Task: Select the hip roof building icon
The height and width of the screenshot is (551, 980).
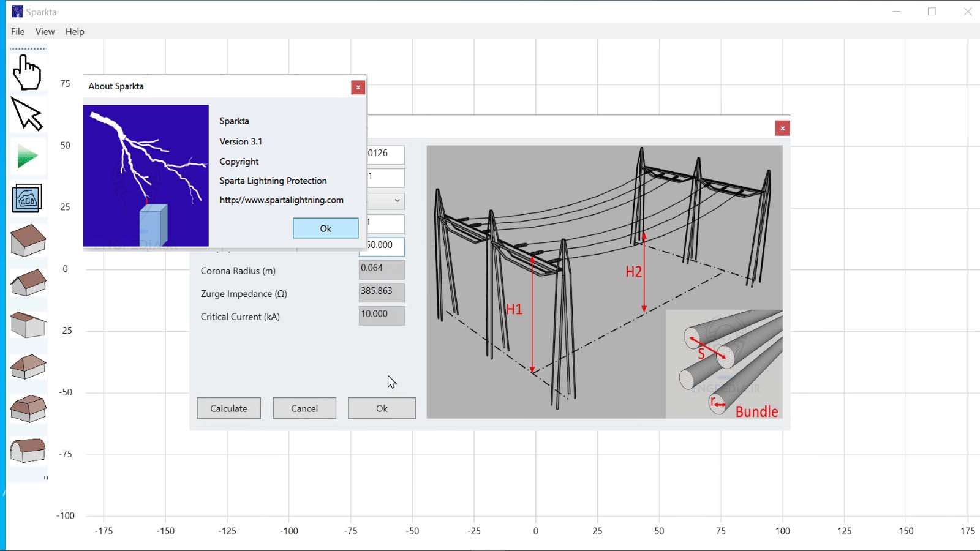Action: (x=28, y=367)
